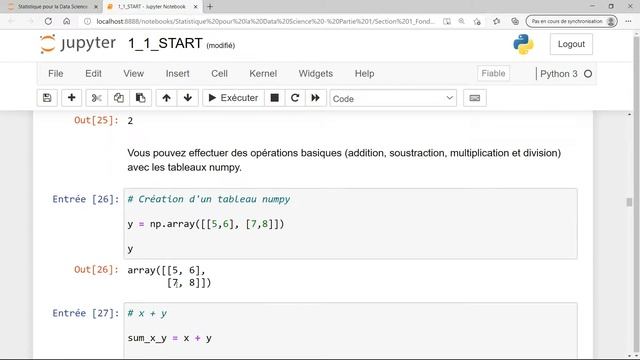640x360 pixels.
Task: Paste cells below icon
Action: 140,98
